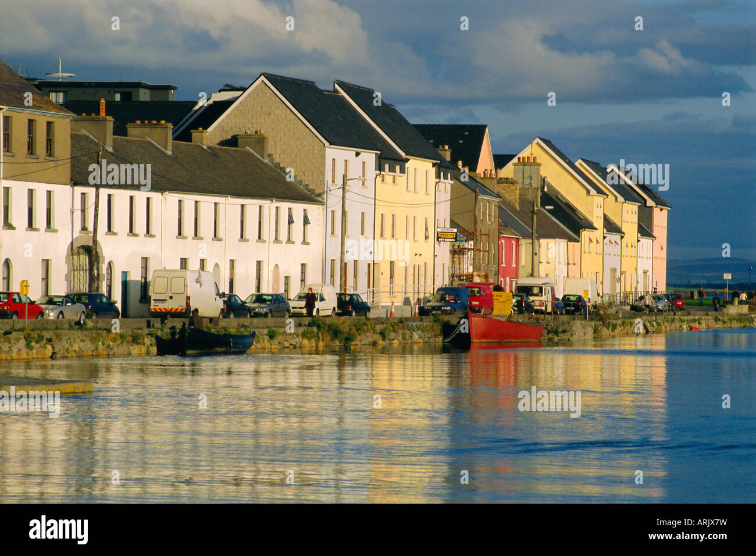
Task: Click the Auction sign on the yellow house
Action: pyautogui.click(x=447, y=234)
